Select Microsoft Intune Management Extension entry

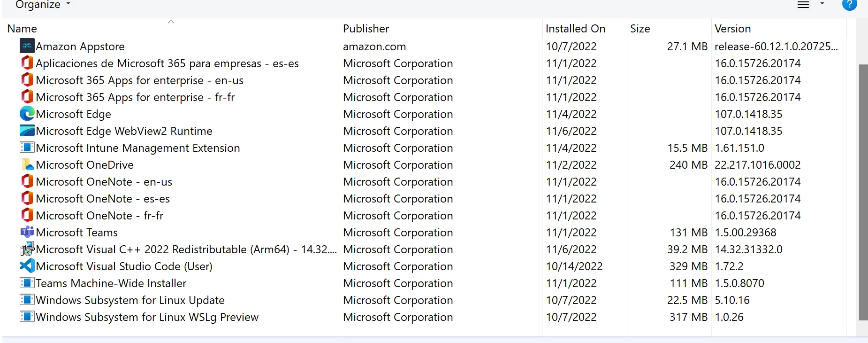point(138,148)
